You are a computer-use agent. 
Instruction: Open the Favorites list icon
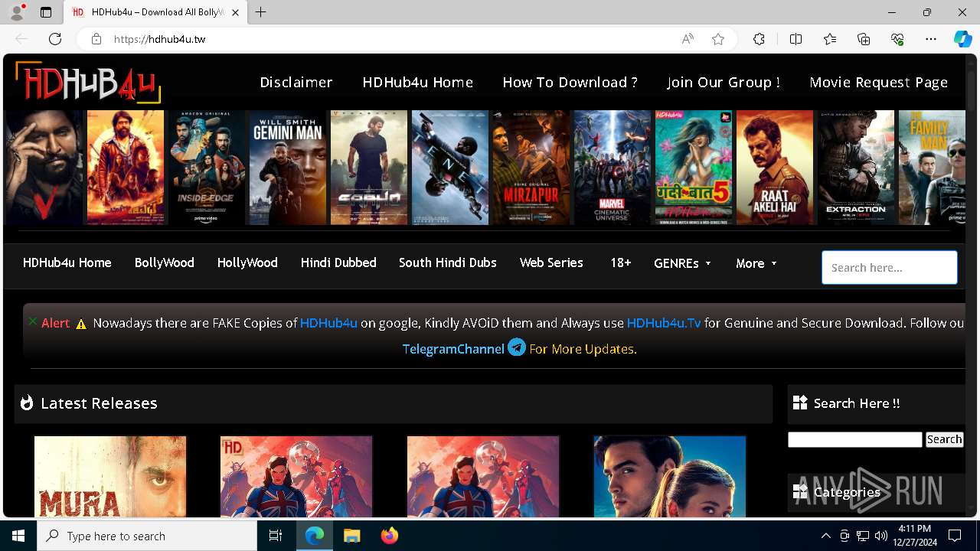click(830, 39)
